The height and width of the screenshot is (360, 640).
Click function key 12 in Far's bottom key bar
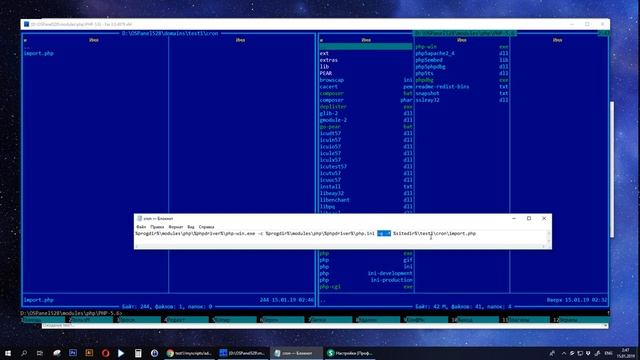581,320
